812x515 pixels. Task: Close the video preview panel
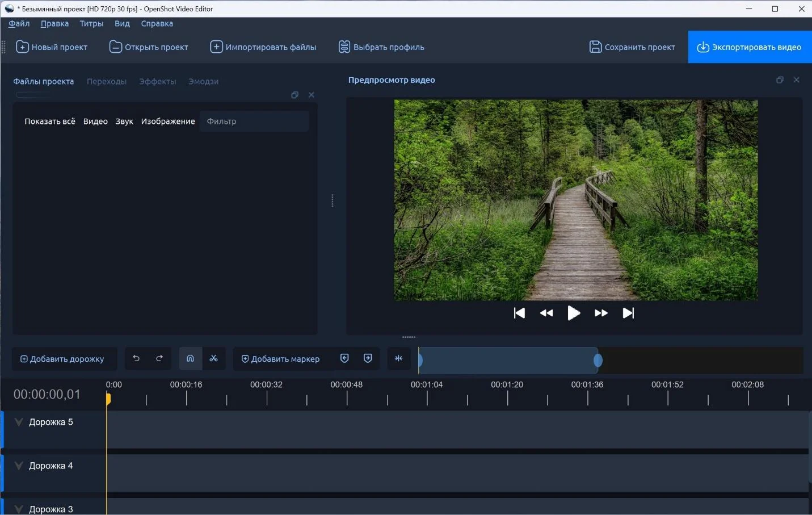pos(796,80)
